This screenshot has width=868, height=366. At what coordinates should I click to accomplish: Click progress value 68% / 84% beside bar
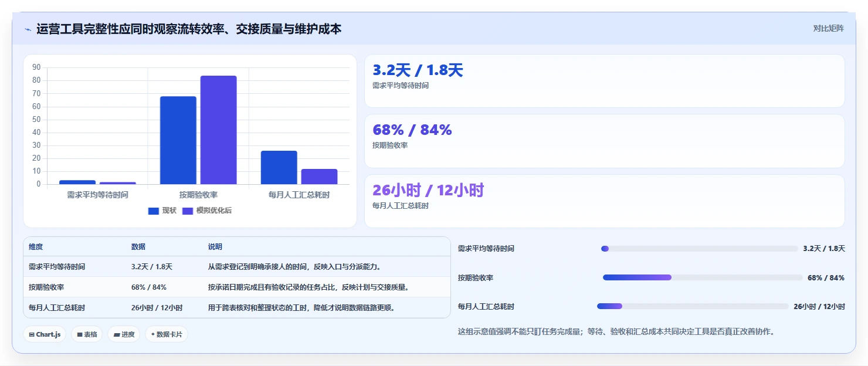coord(826,277)
